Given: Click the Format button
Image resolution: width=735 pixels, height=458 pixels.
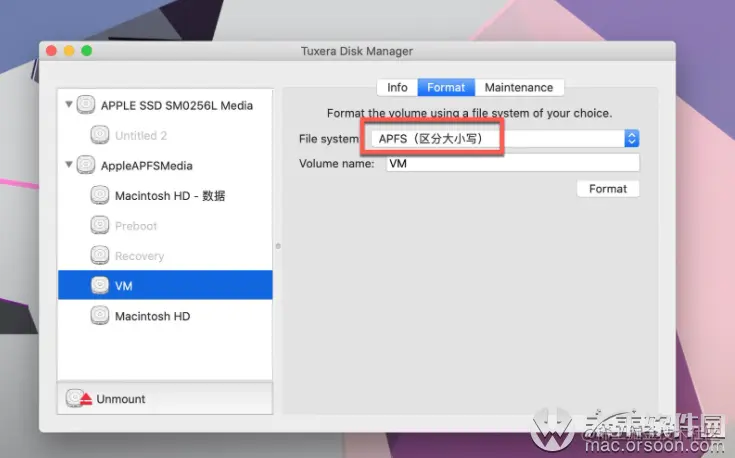Looking at the screenshot, I should tap(608, 189).
